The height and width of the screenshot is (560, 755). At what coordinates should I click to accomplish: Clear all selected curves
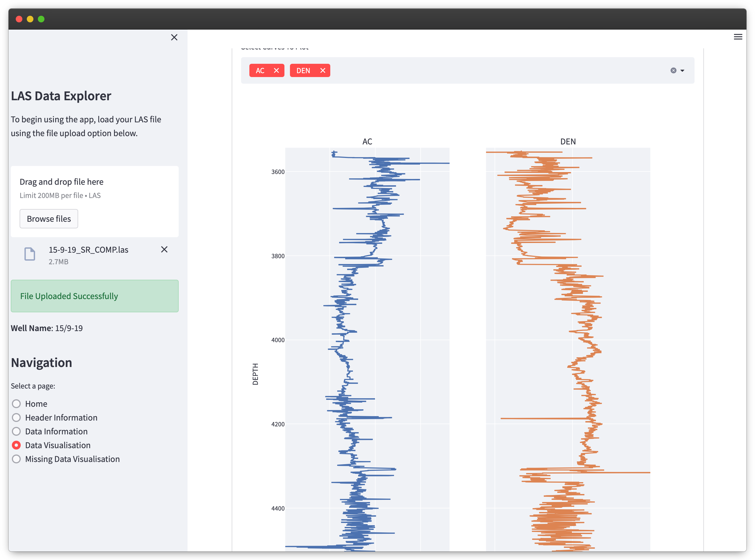pos(673,70)
